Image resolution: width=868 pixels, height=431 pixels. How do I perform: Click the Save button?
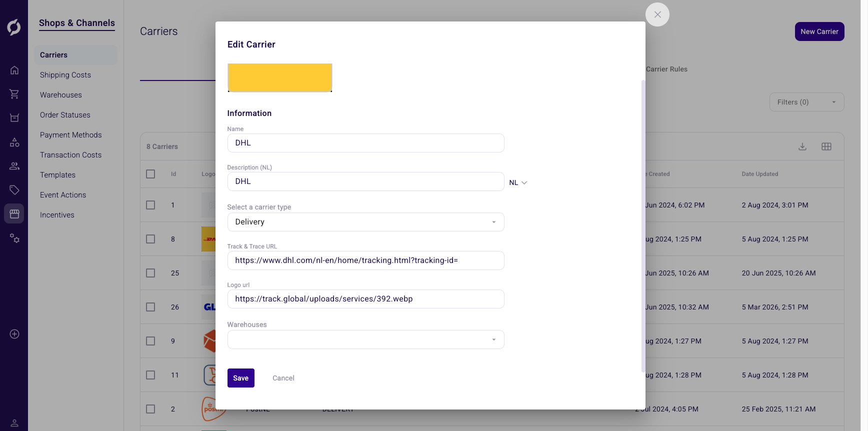(241, 378)
